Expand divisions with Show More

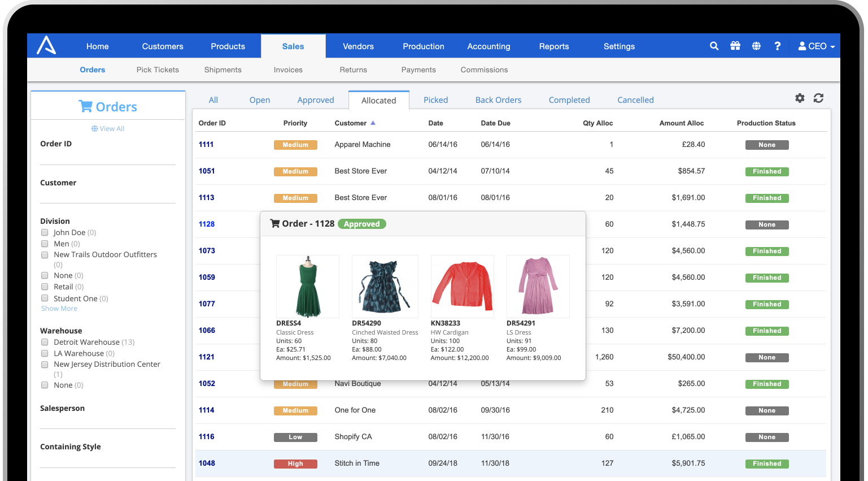pos(59,309)
